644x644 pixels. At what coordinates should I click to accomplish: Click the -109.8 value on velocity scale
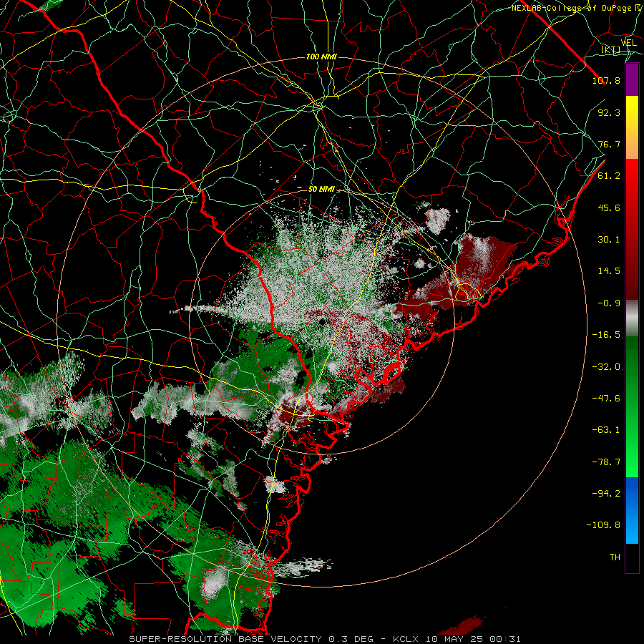(x=603, y=525)
